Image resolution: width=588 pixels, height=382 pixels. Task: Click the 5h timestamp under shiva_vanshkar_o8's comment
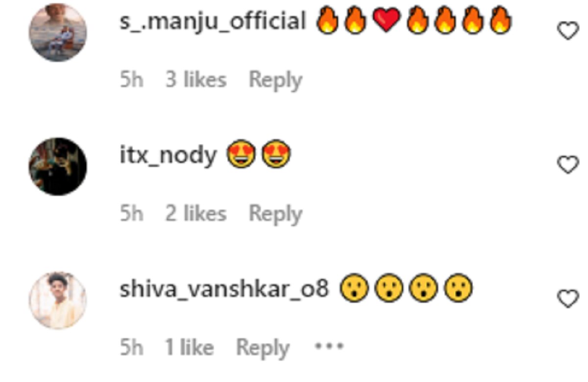[x=132, y=348]
